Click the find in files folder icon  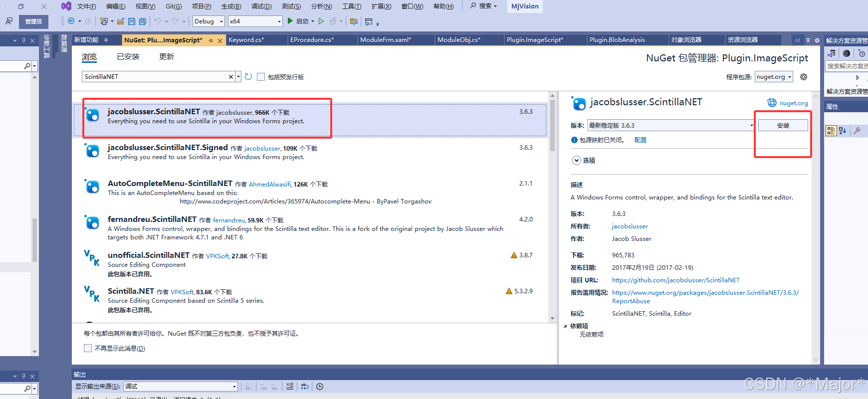pos(354,21)
